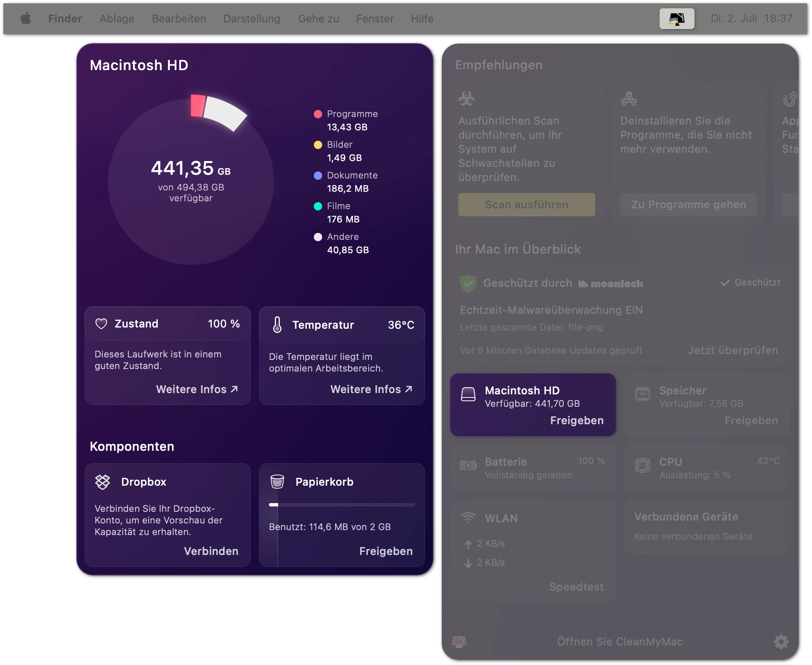Click the Papierkorb trash bin icon
This screenshot has height=665, width=812.
277,482
